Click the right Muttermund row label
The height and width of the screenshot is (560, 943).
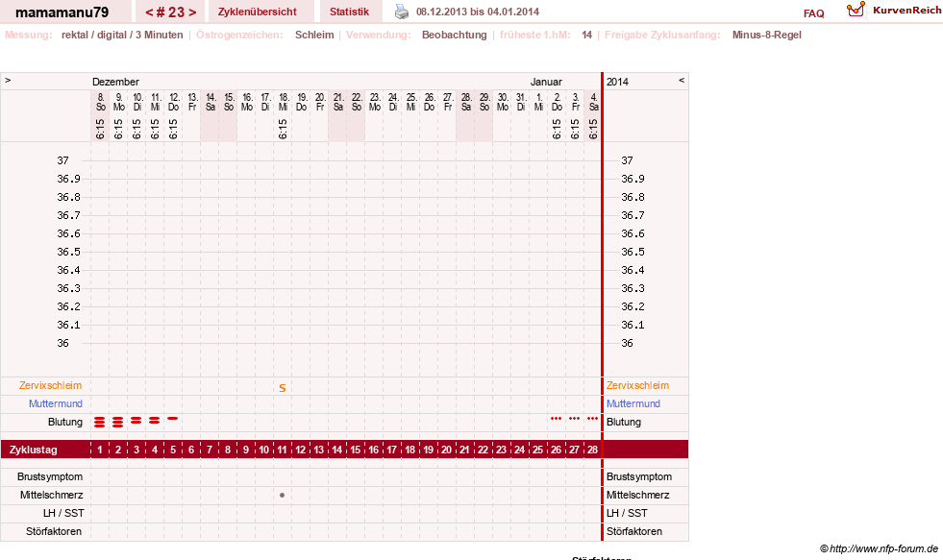tap(633, 403)
